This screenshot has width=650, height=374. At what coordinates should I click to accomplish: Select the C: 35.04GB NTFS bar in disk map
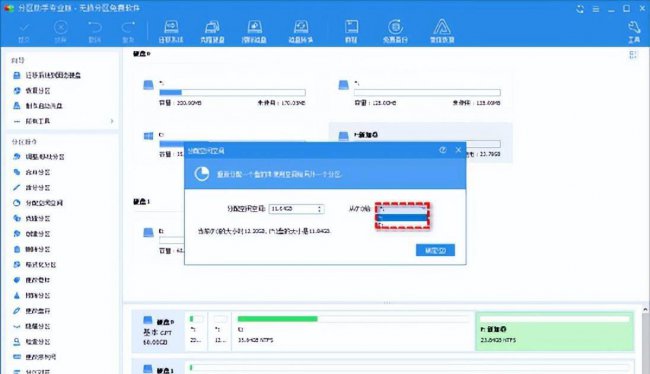(x=353, y=330)
